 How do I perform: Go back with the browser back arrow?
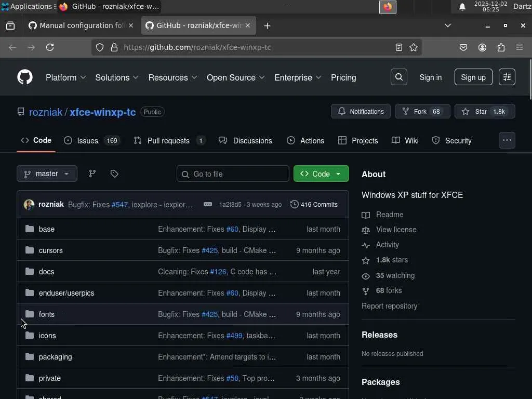(x=12, y=47)
